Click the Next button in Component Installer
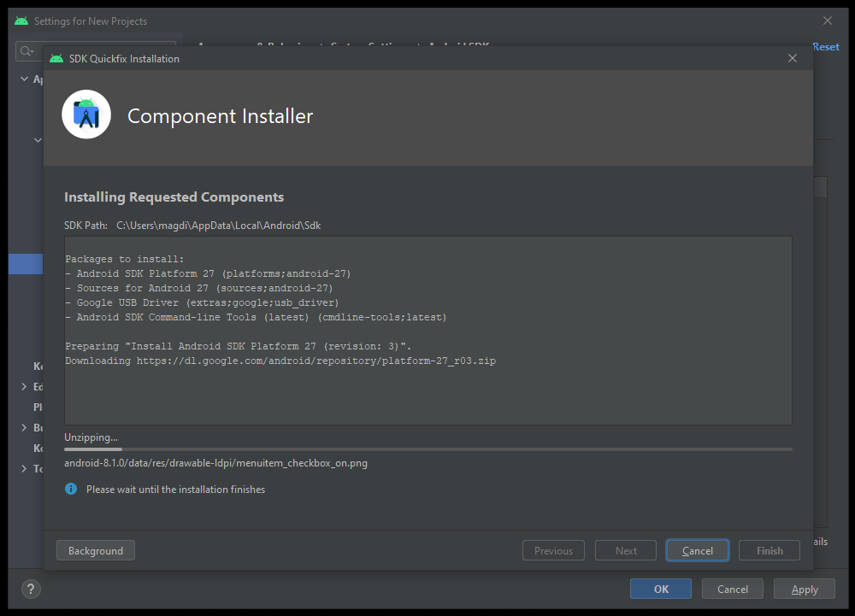 click(x=626, y=551)
